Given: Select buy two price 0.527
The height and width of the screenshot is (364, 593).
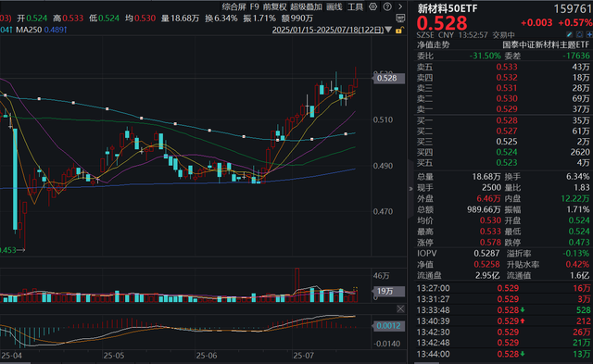Looking at the screenshot, I should (507, 132).
